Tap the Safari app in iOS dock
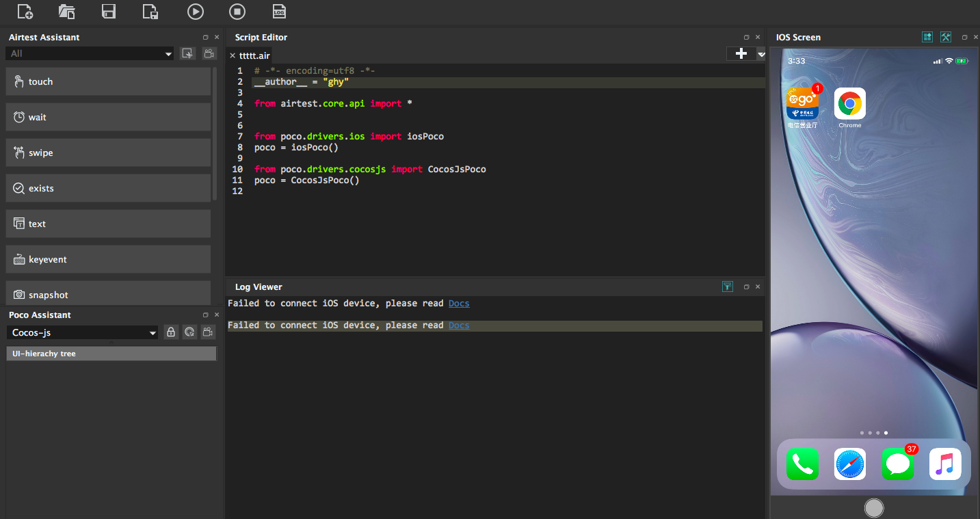Screen dimensions: 980x519 [x=850, y=464]
